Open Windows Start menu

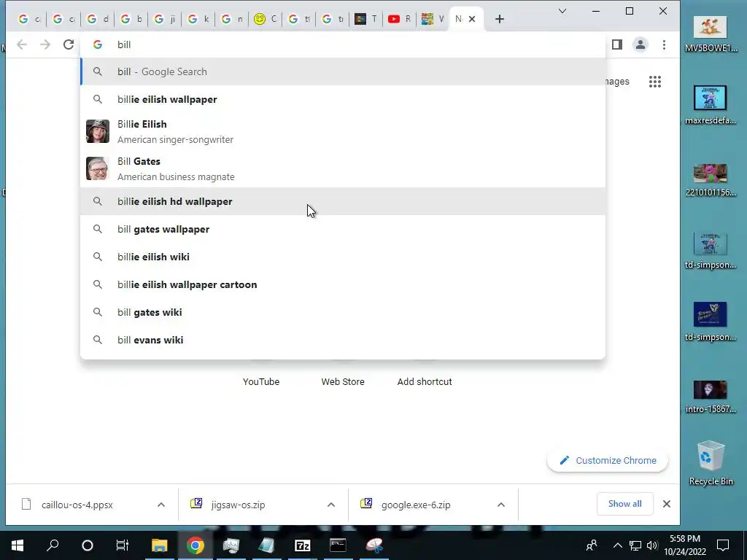point(18,545)
